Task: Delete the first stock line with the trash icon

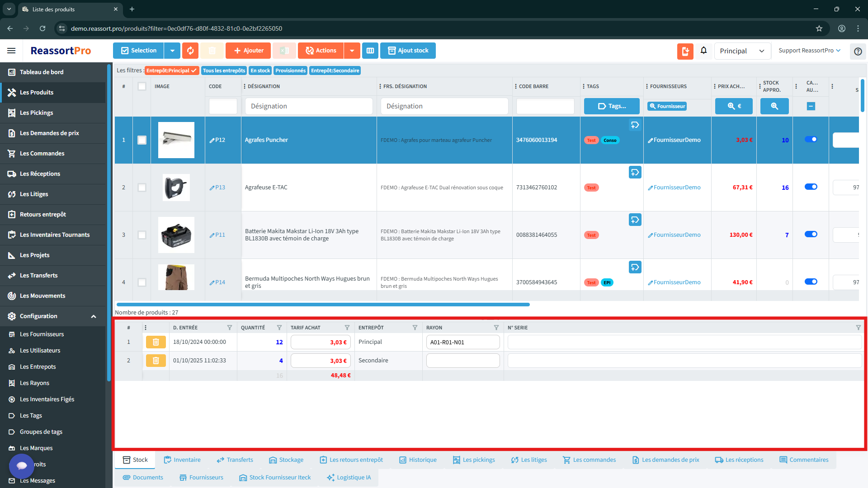Action: click(156, 342)
